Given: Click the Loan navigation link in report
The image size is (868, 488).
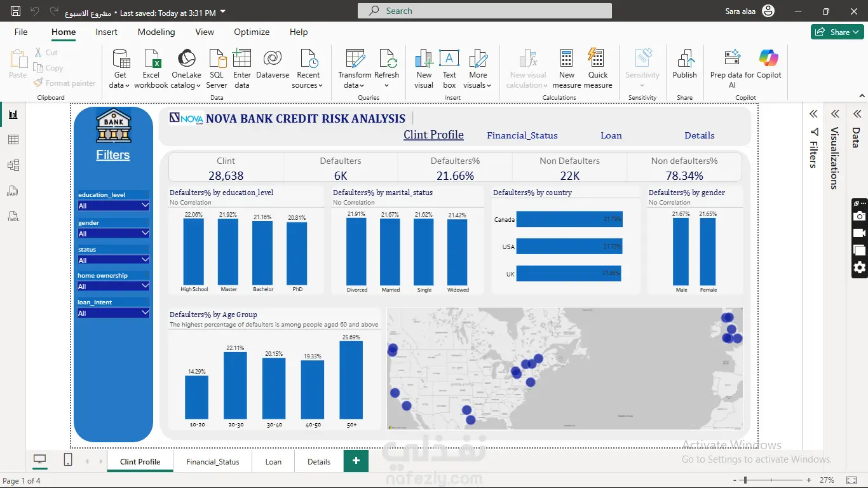Looking at the screenshot, I should click(x=611, y=135).
